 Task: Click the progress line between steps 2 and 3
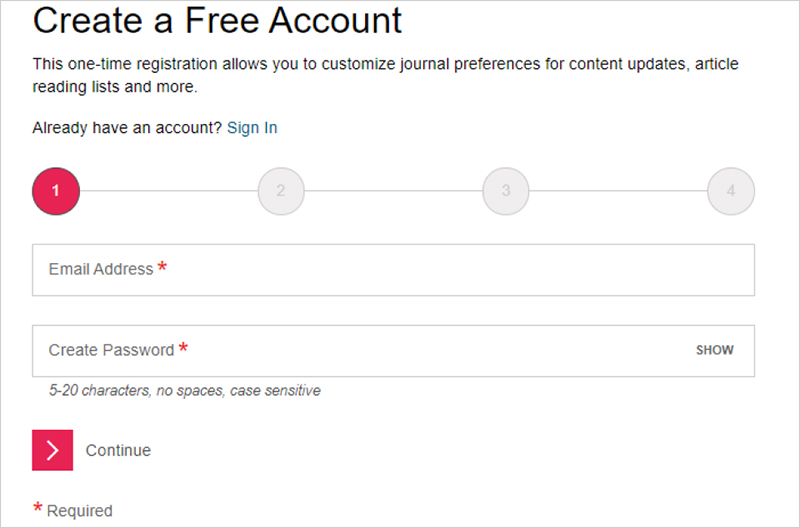pyautogui.click(x=393, y=191)
